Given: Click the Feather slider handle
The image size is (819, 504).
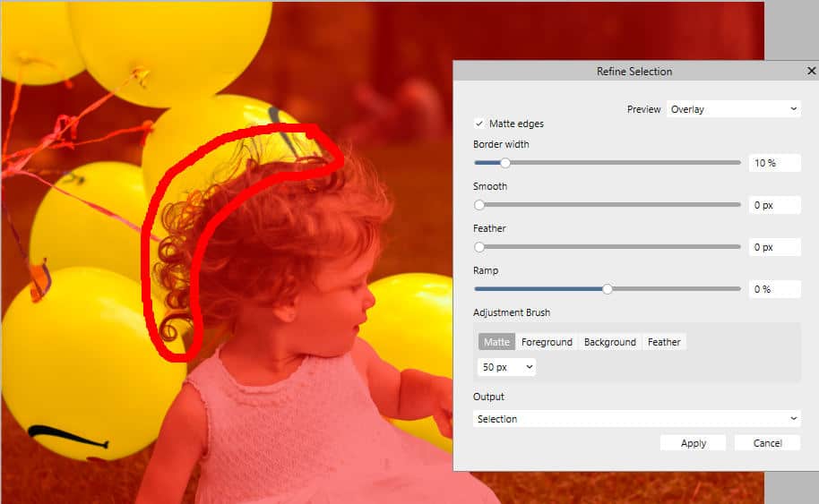Looking at the screenshot, I should click(x=479, y=247).
